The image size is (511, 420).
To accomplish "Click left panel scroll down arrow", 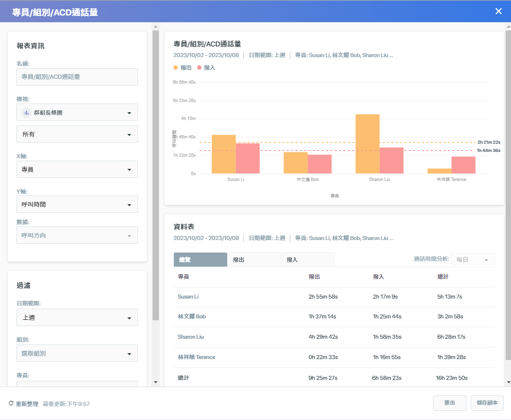I will pos(155,382).
